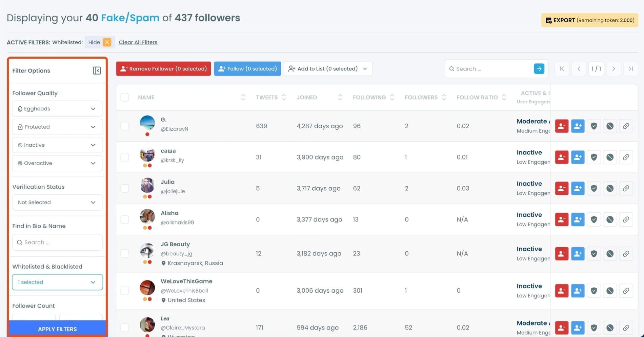Check the box for саша row
Screen dimensions: 644x337
125,157
